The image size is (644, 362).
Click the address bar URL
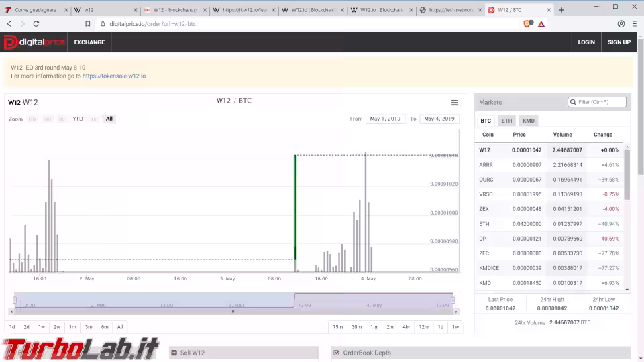[152, 24]
